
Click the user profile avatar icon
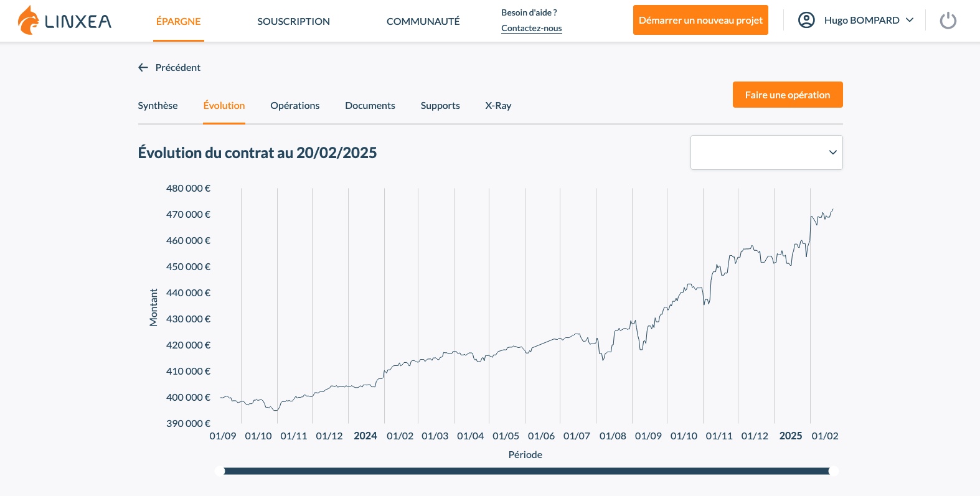click(x=806, y=21)
